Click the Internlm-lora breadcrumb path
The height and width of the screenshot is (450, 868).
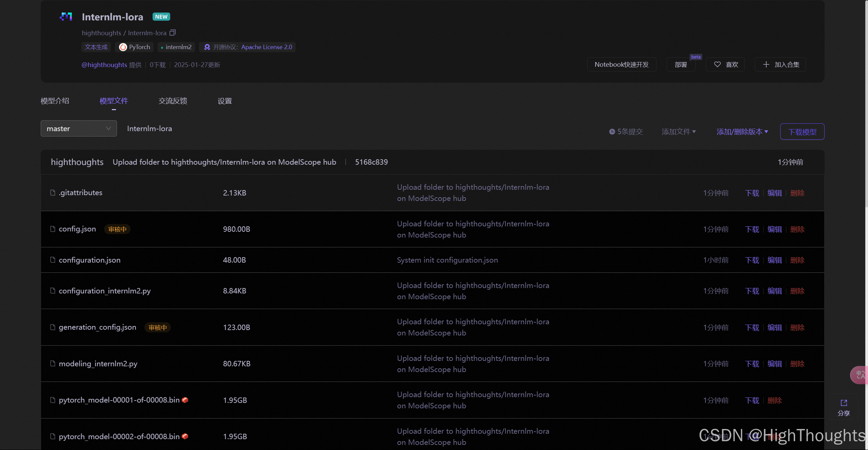150,128
